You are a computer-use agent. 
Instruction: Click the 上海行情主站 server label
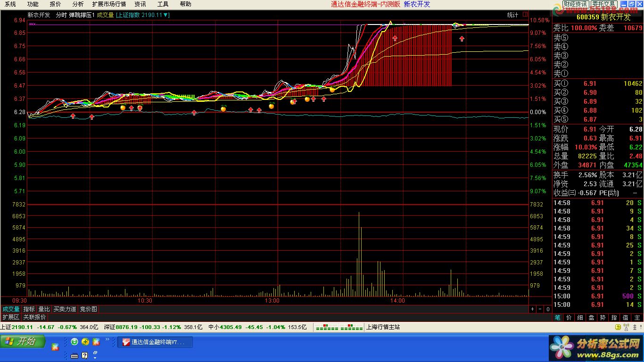pos(383,327)
